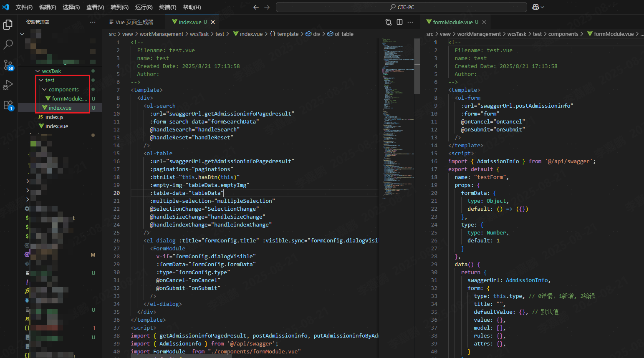Open the Copilot chat icon in title bar
The width and height of the screenshot is (644, 358).
535,7
